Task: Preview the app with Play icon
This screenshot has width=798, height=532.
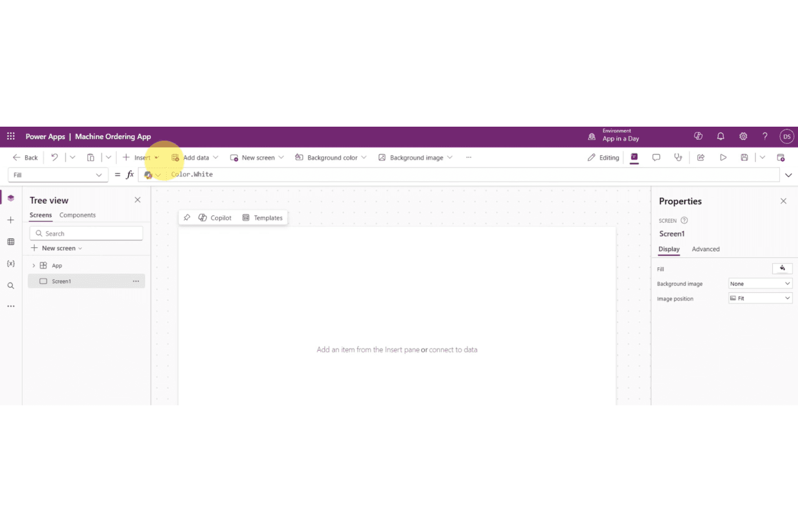Action: point(723,157)
